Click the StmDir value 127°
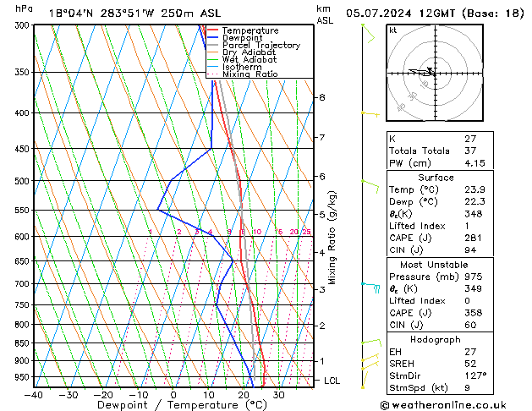Screen dimensions: 532x411 475,375
